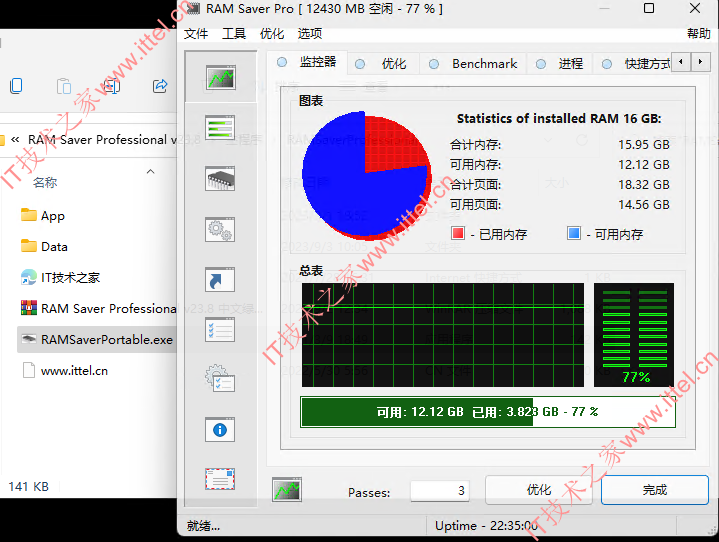The height and width of the screenshot is (542, 719).
Task: Open the 选项 menu
Action: (310, 33)
